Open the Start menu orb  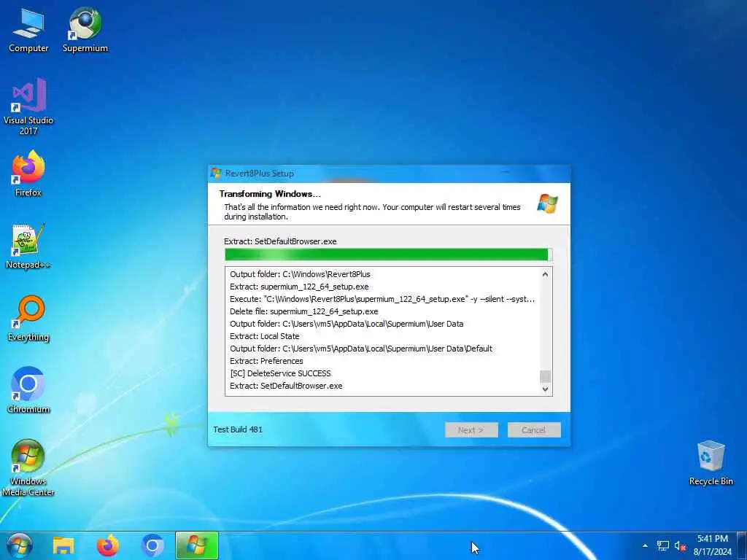[20, 545]
